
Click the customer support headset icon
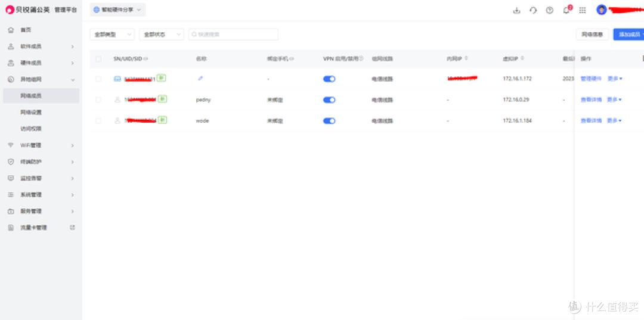tap(533, 11)
